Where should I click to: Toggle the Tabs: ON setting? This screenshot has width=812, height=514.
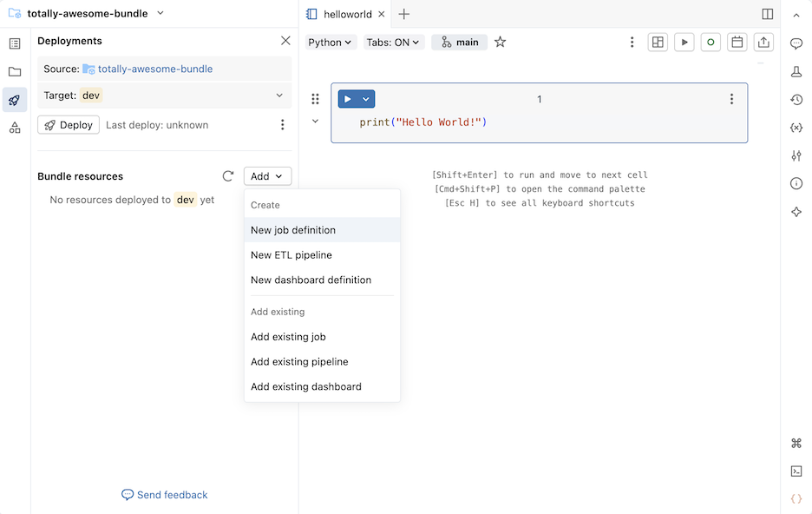pos(392,42)
